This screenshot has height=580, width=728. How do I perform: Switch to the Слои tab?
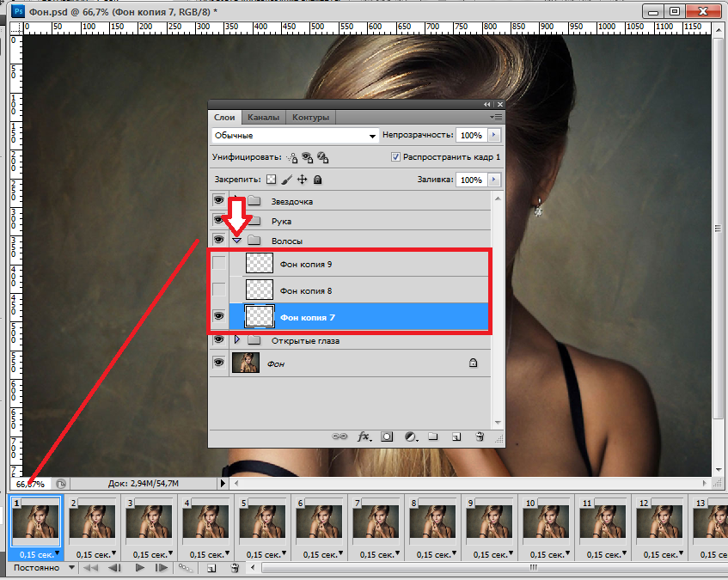click(x=224, y=118)
